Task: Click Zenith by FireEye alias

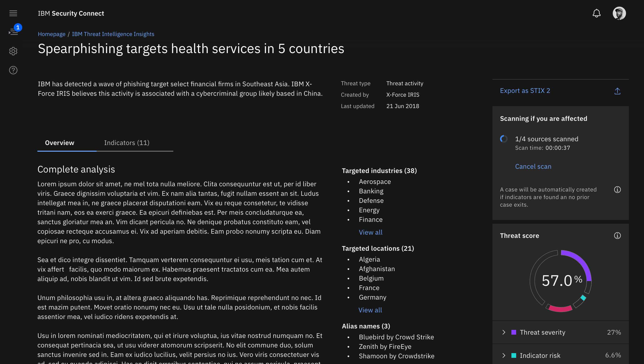Action: coord(385,347)
